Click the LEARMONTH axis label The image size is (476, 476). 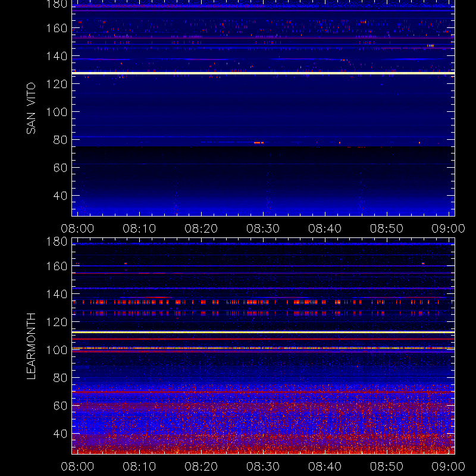click(x=31, y=346)
